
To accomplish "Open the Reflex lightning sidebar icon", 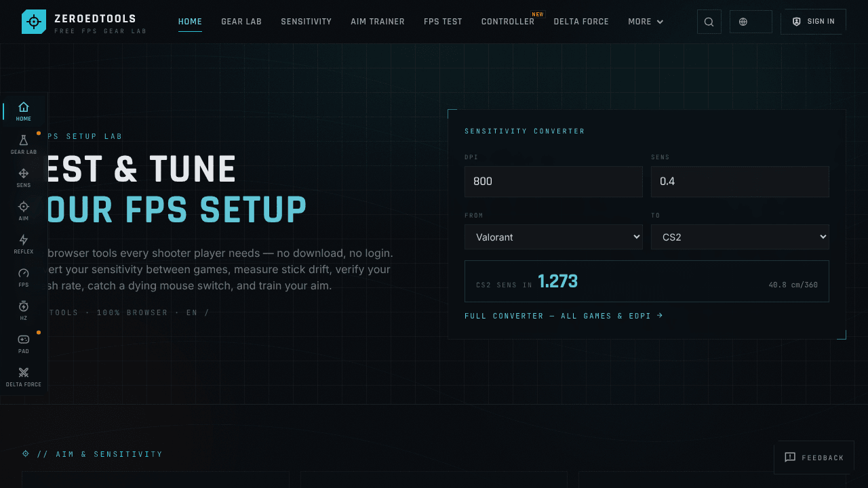I will (x=24, y=240).
